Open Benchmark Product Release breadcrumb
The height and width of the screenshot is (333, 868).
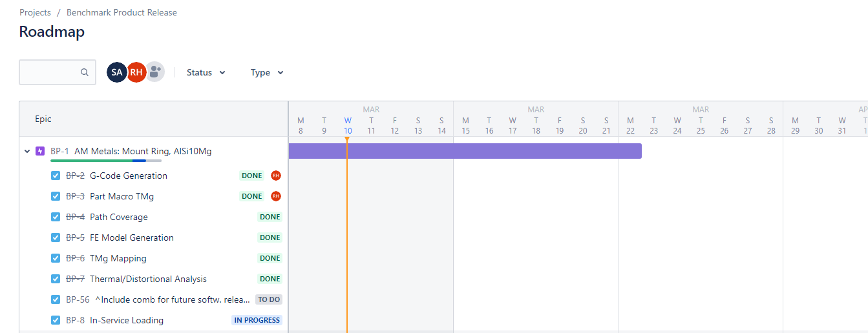122,12
